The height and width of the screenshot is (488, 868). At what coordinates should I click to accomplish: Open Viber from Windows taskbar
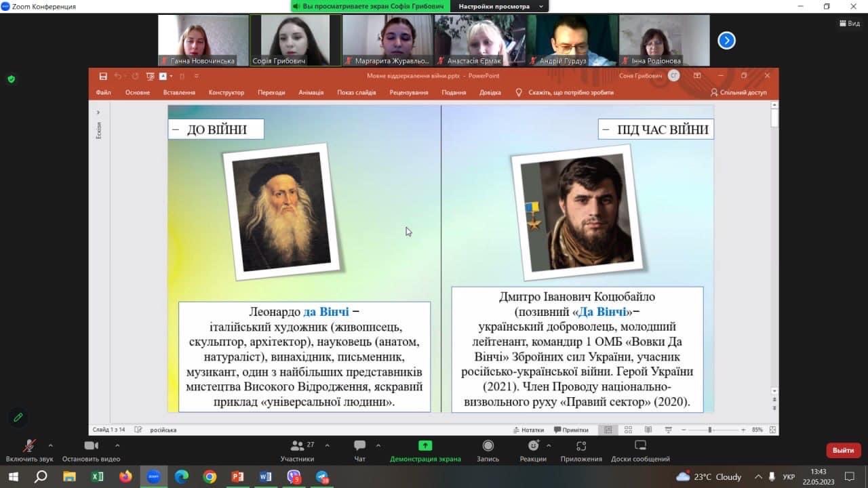pyautogui.click(x=294, y=476)
